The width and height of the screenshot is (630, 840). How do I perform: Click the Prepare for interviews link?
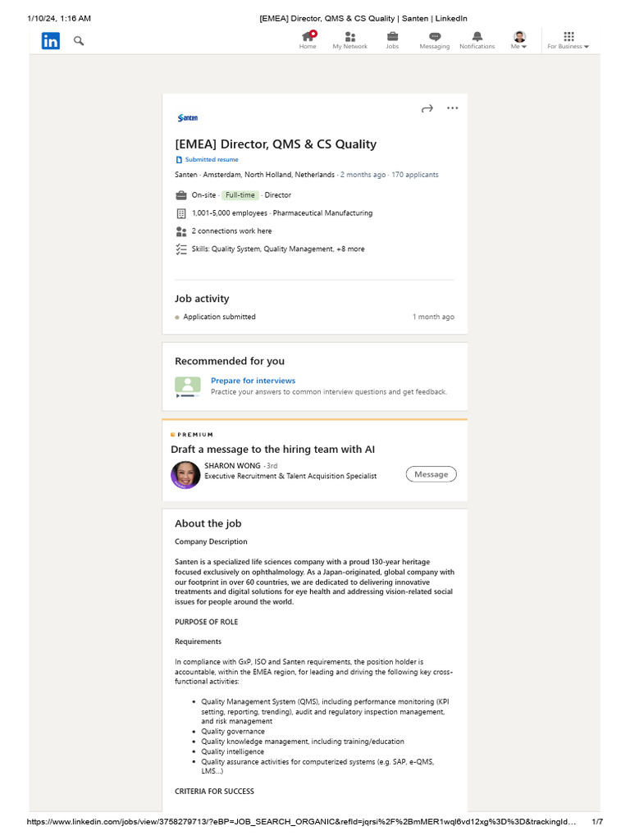coord(253,381)
